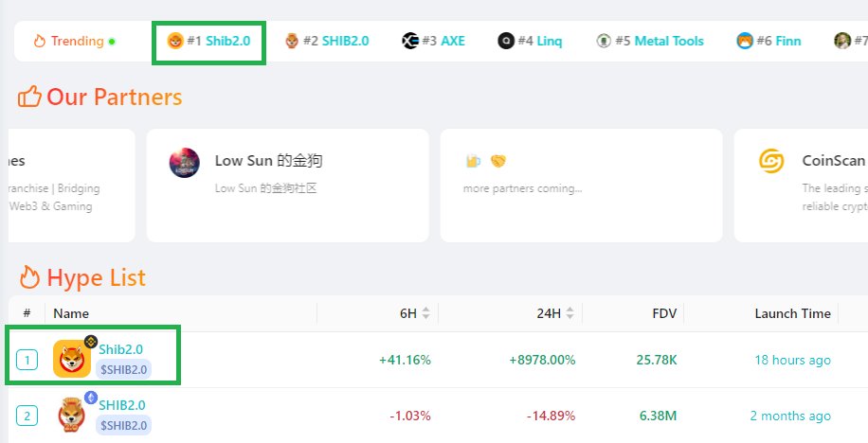Screen dimensions: 868x443
Task: Click the CoinScan logo icon
Action: click(771, 161)
